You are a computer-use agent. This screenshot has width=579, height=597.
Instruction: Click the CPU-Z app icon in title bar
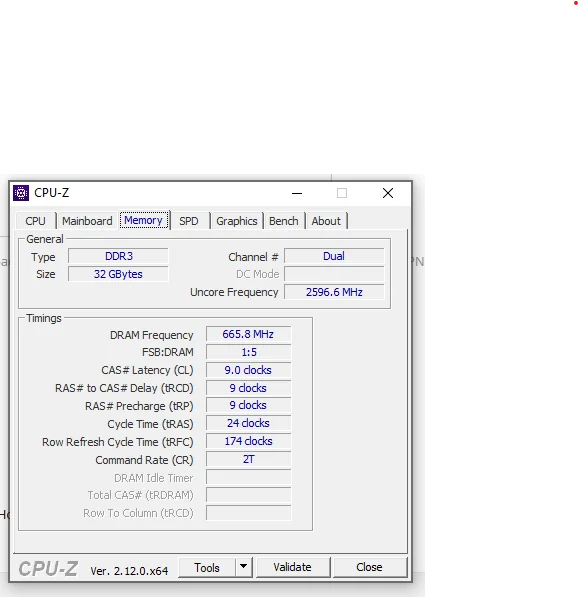pos(21,193)
